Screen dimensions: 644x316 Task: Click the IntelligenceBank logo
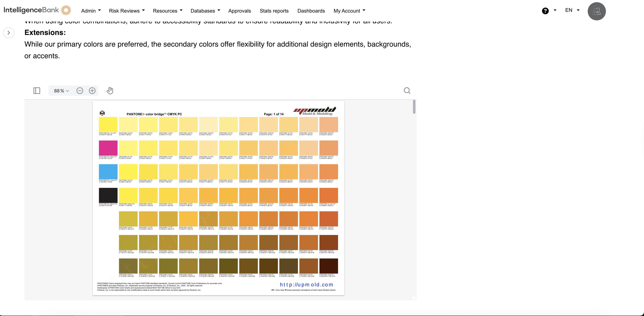tap(38, 10)
